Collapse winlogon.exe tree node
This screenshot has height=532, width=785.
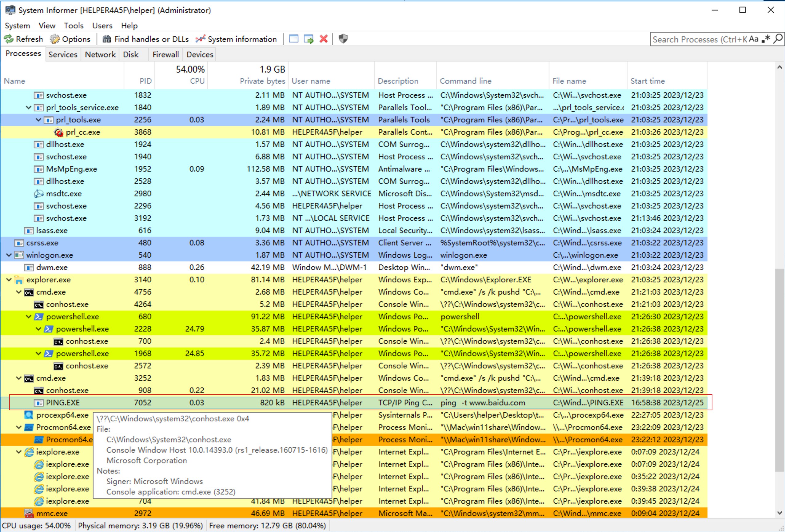coord(9,255)
